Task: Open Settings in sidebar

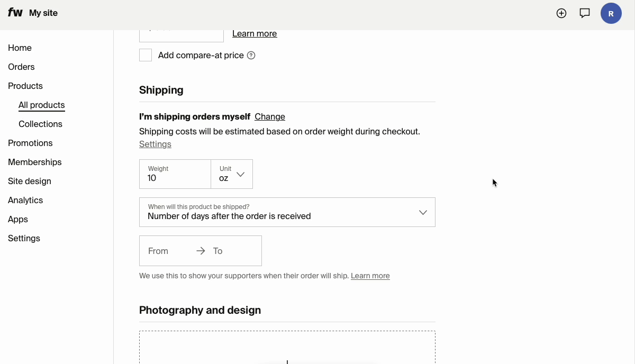Action: (24, 238)
